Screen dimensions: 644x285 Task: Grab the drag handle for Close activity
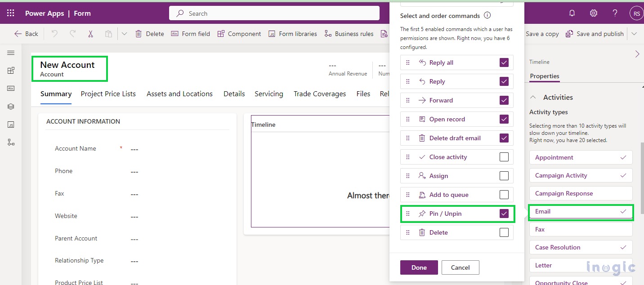(408, 157)
